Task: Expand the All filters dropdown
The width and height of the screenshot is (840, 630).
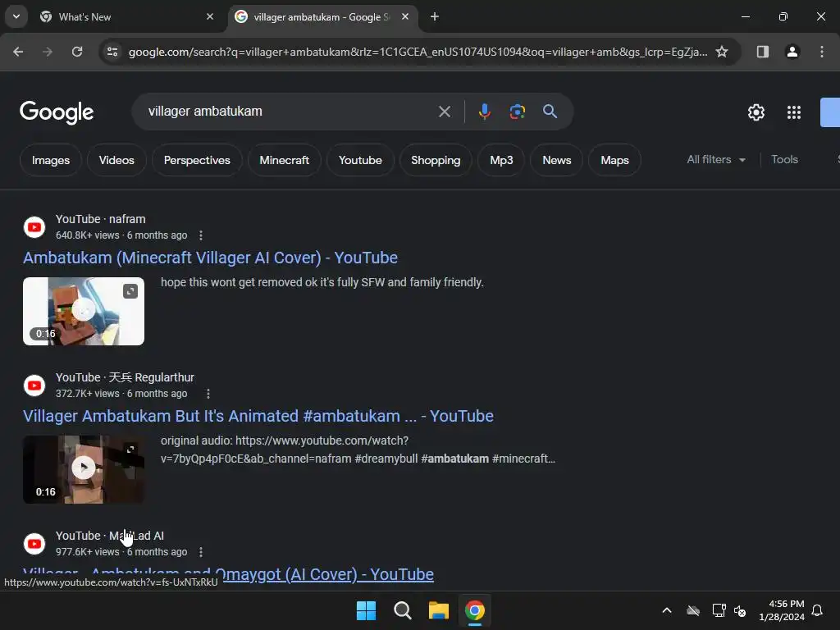Action: (x=715, y=160)
